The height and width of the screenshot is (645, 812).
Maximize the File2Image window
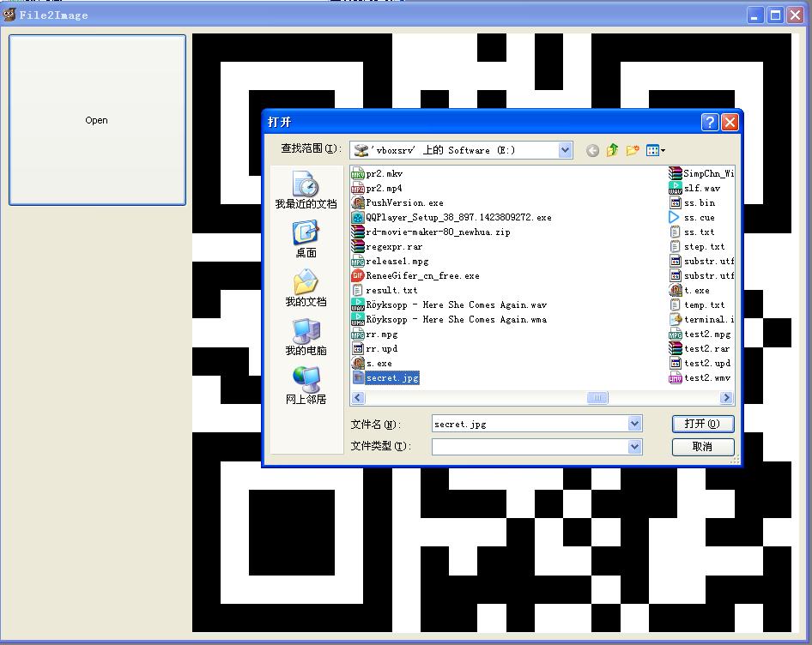point(776,15)
